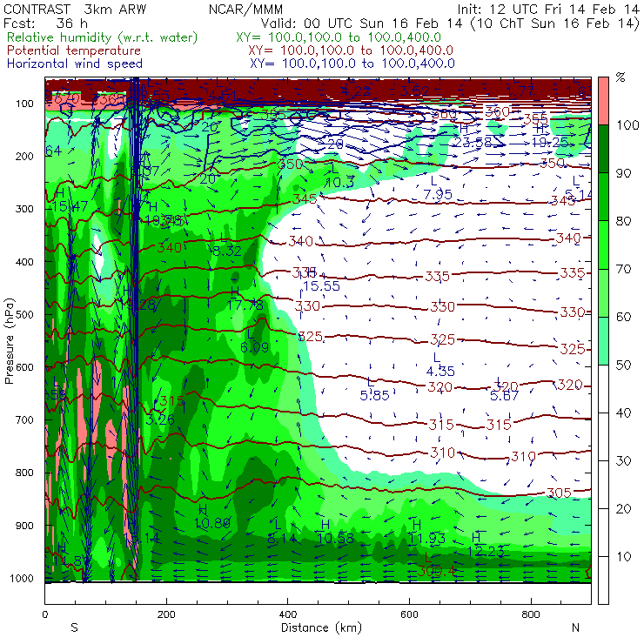644x644 pixels.
Task: Click the blue 'Horizontal wind speed' legend label
Action: [75, 64]
